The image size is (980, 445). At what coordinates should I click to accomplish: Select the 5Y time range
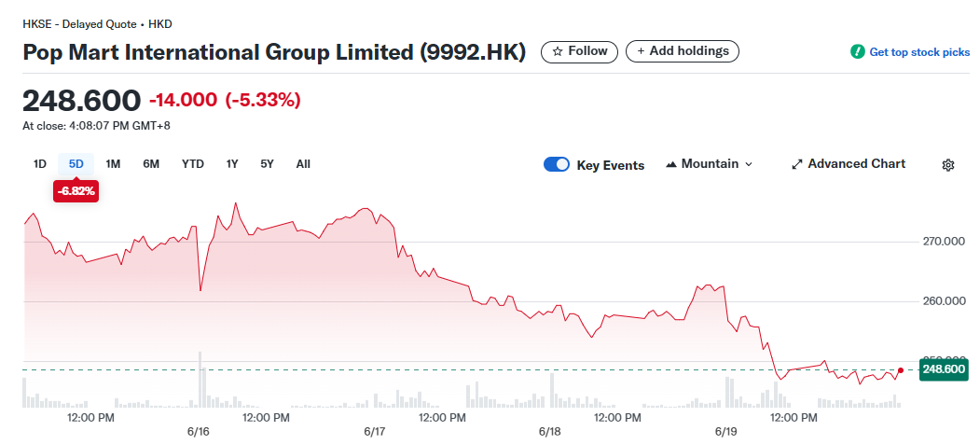[x=268, y=164]
